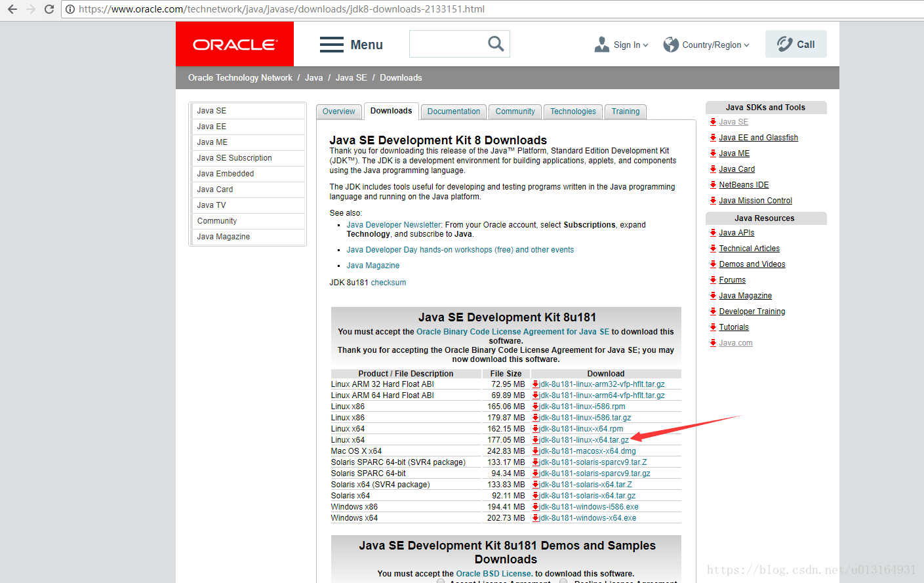Image resolution: width=924 pixels, height=583 pixels.
Task: Click the Country/Region globe icon
Action: 671,45
